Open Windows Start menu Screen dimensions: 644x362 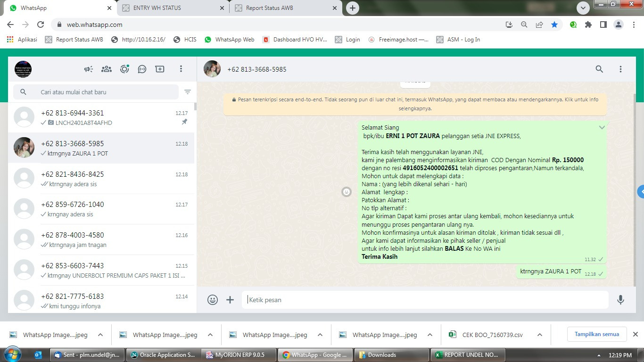point(11,354)
